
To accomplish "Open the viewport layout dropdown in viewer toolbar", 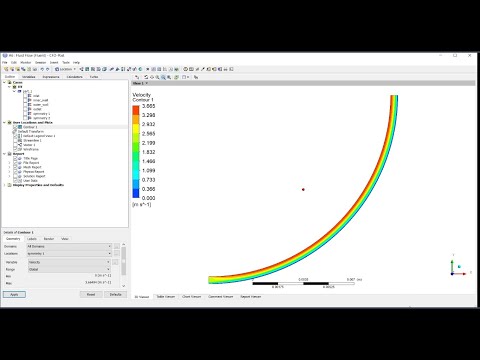I will click(185, 77).
